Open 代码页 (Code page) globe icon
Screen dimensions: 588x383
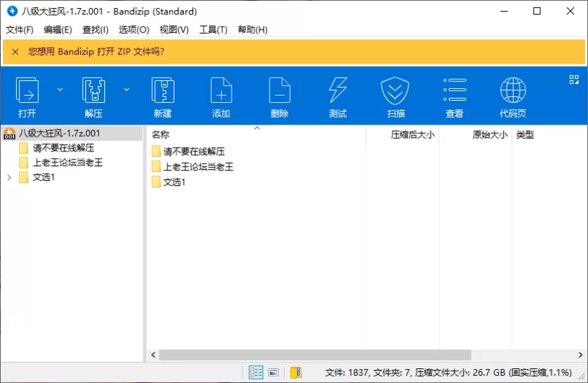pyautogui.click(x=512, y=91)
